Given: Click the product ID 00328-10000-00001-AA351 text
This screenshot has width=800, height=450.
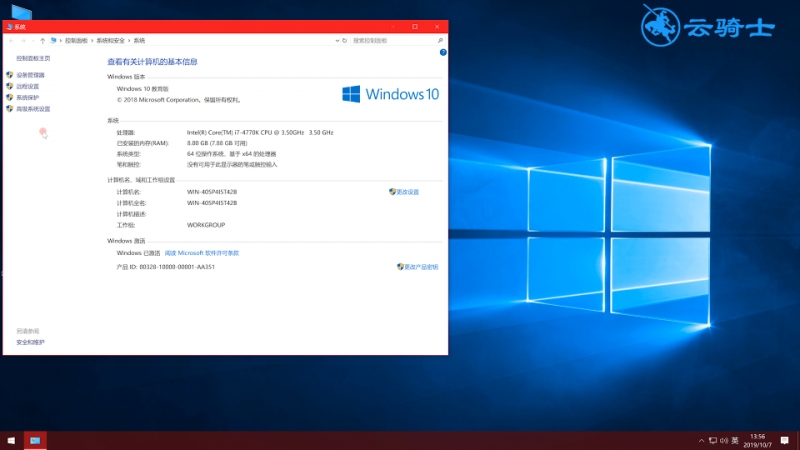Looking at the screenshot, I should coord(177,267).
